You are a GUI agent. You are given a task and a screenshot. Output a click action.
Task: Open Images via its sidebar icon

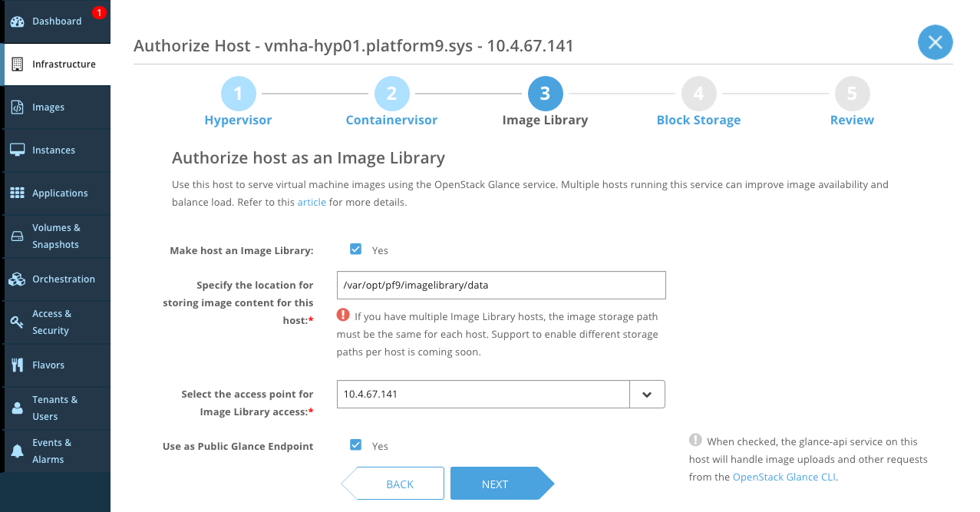[x=17, y=107]
